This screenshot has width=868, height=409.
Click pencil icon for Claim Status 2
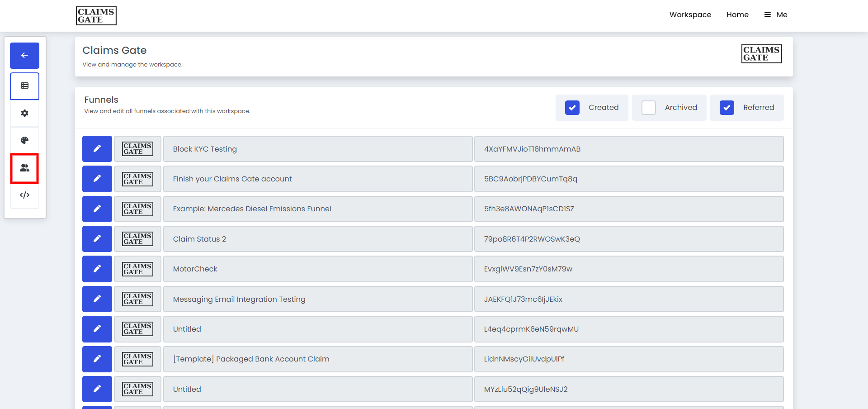[x=97, y=239]
